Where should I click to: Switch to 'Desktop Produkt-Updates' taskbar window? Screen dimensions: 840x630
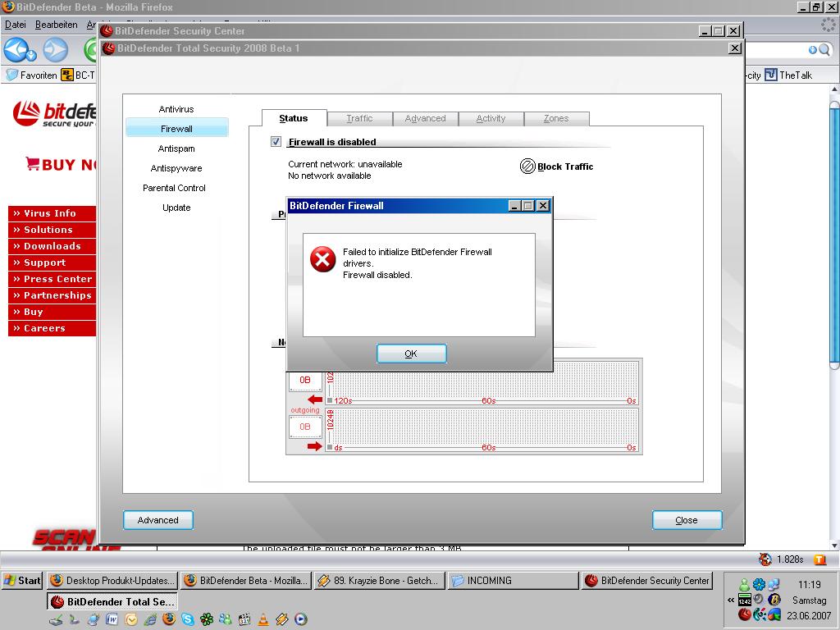pyautogui.click(x=112, y=581)
